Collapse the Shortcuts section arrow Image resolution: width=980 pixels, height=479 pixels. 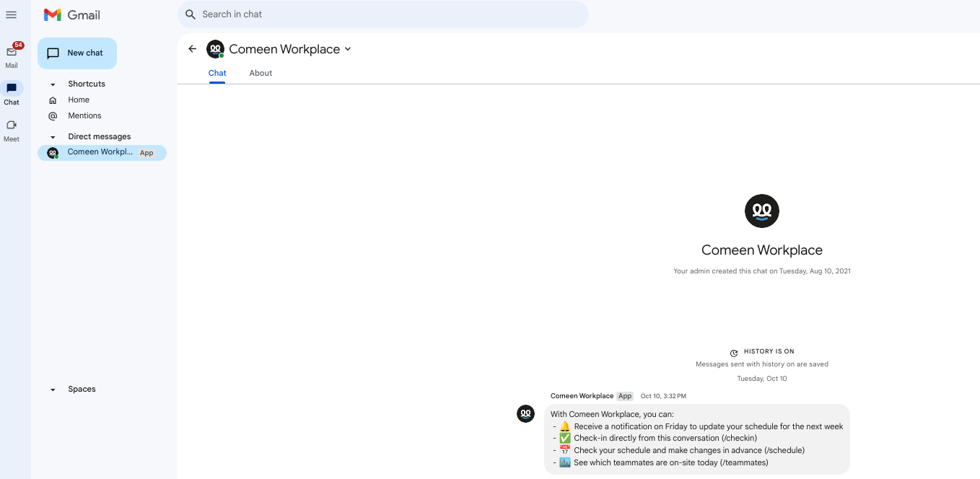point(53,84)
